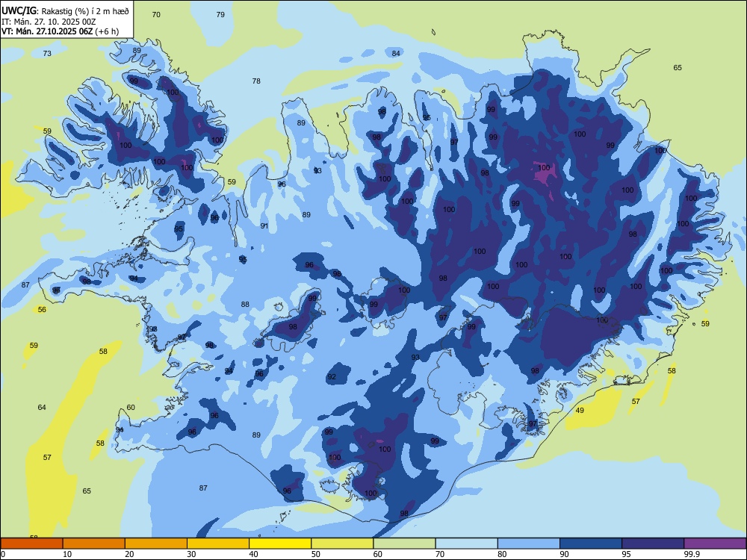
Task: Click the valid time 'VT: Mán. 27.10.2025 06Z (+6 h)'
Action: pos(61,31)
